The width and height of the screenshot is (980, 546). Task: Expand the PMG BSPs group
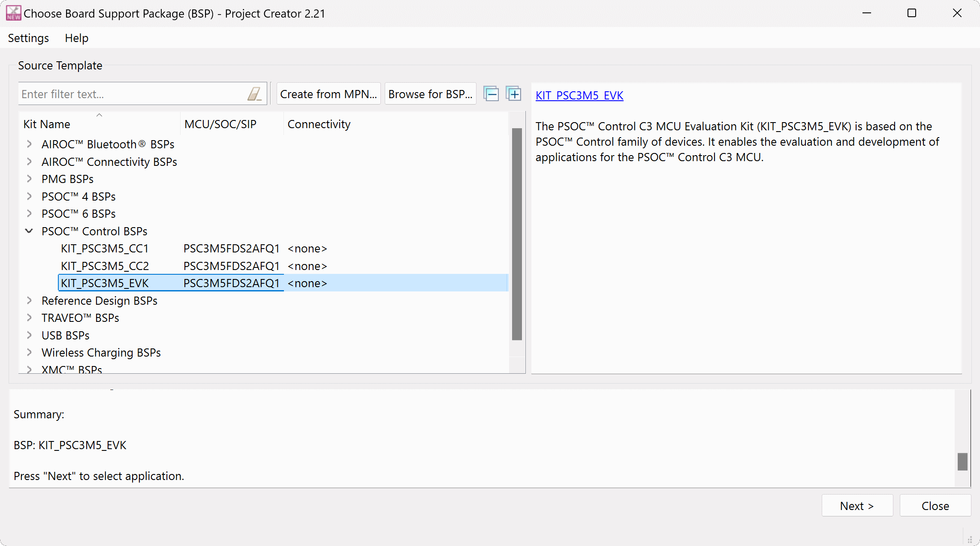(29, 179)
